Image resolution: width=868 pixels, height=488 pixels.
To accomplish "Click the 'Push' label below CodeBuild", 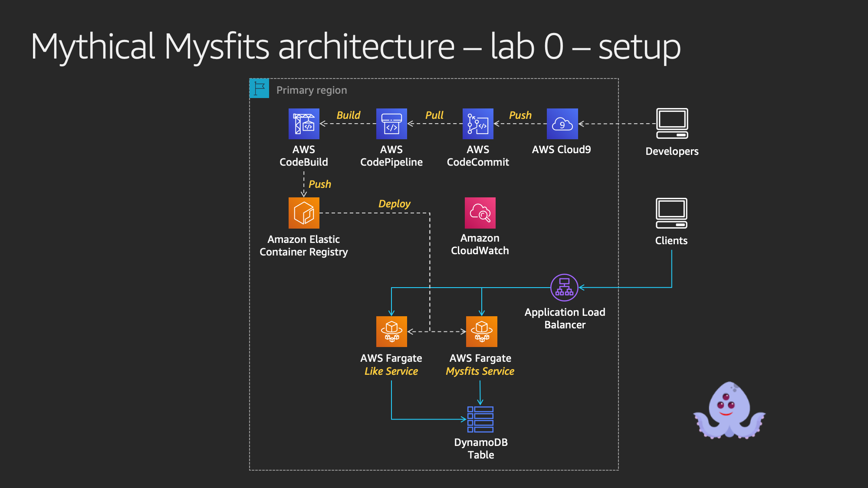I will click(320, 184).
